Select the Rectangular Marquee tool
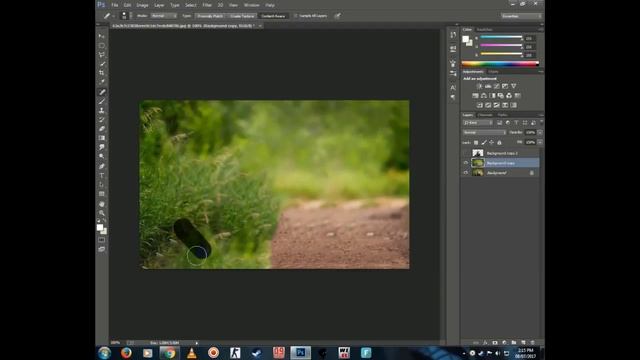640x360 pixels. 102,45
